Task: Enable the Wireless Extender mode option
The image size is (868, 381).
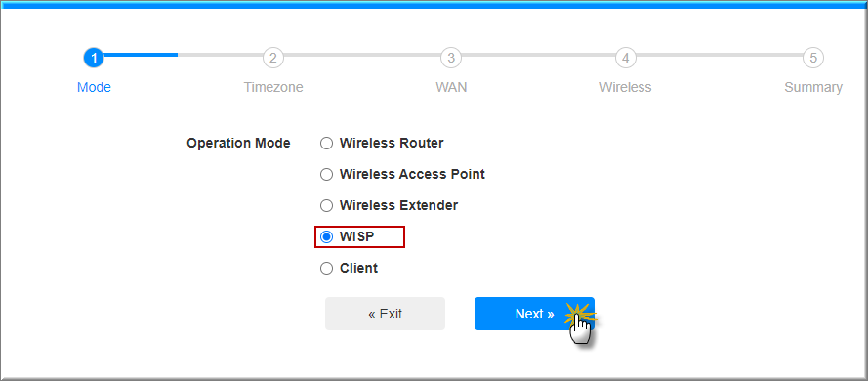Action: pyautogui.click(x=327, y=206)
